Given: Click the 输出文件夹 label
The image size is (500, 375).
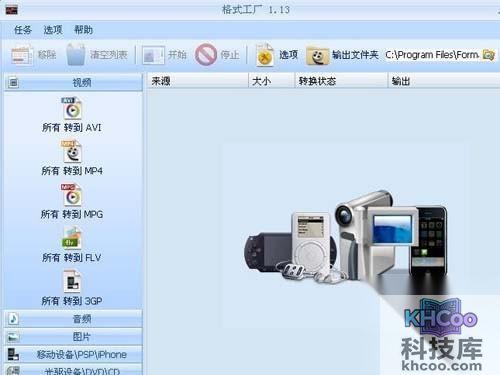Looking at the screenshot, I should point(355,55).
